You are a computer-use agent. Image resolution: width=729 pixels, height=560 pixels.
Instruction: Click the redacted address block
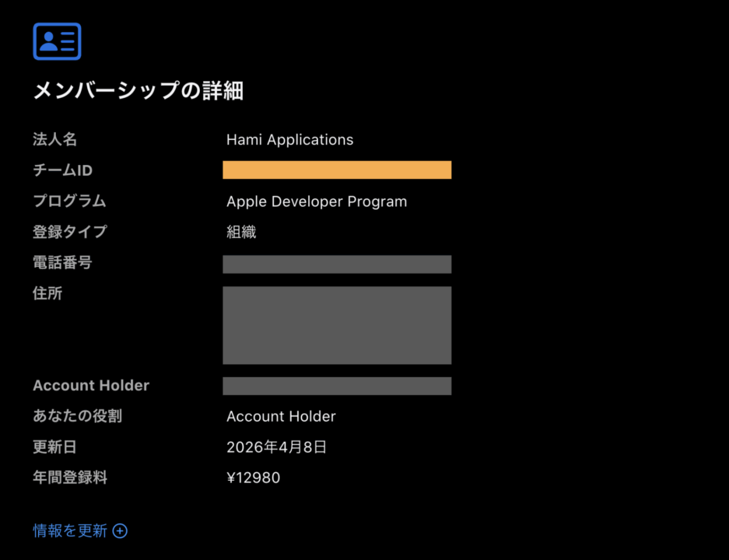tap(337, 325)
